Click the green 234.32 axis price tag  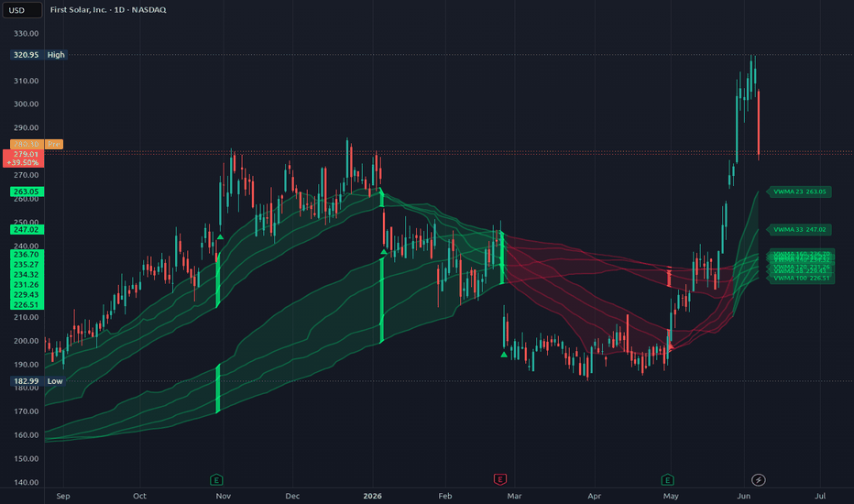[x=27, y=275]
